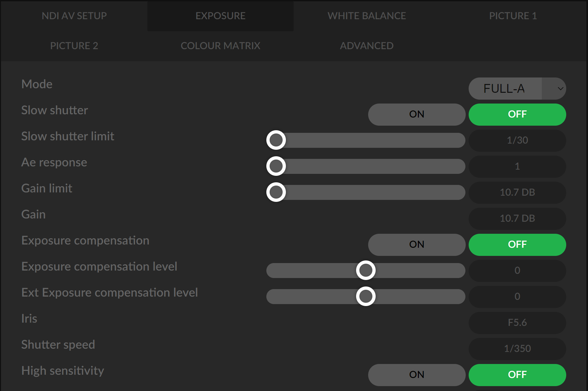Set Slow shutter to OFF

tap(517, 114)
